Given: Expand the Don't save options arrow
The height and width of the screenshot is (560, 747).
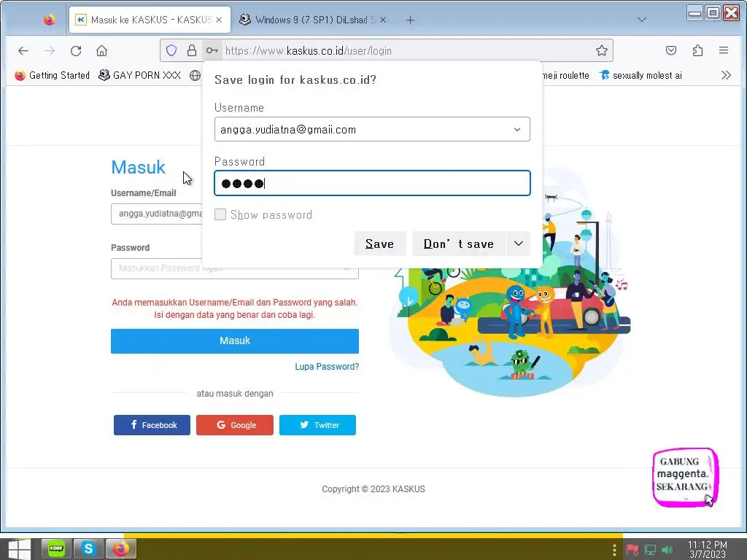Looking at the screenshot, I should click(519, 244).
